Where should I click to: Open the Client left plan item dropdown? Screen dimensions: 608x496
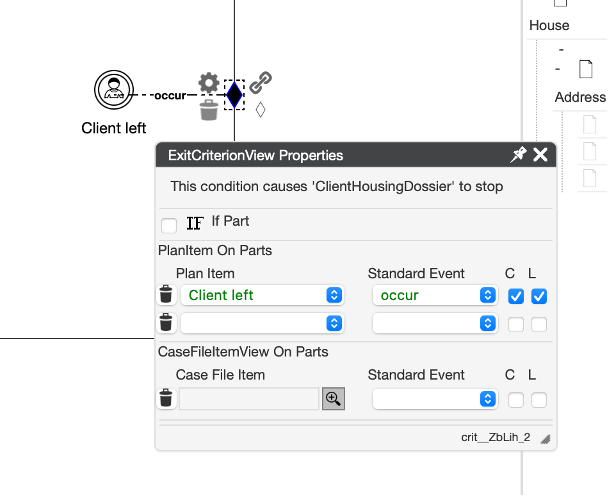pos(262,295)
